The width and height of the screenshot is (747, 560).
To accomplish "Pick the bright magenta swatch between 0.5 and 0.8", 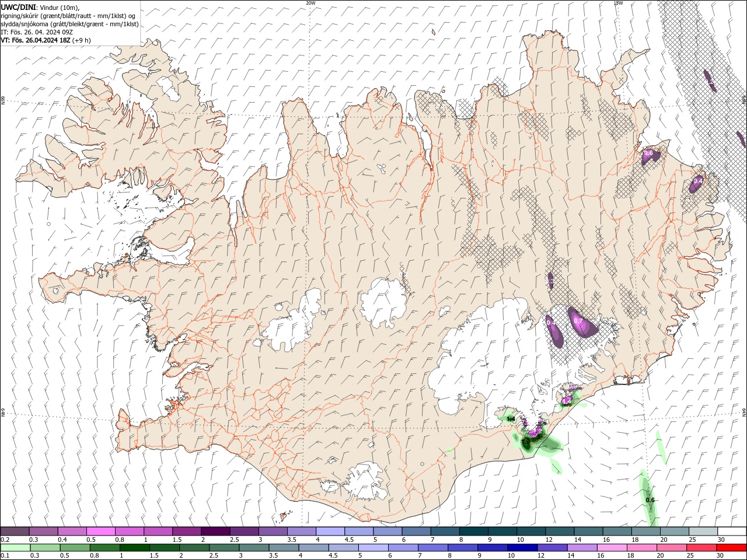I will pyautogui.click(x=100, y=531).
